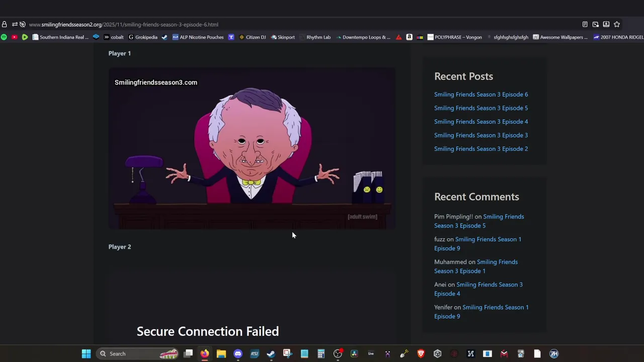Click the Recent Posts heading

click(x=463, y=76)
